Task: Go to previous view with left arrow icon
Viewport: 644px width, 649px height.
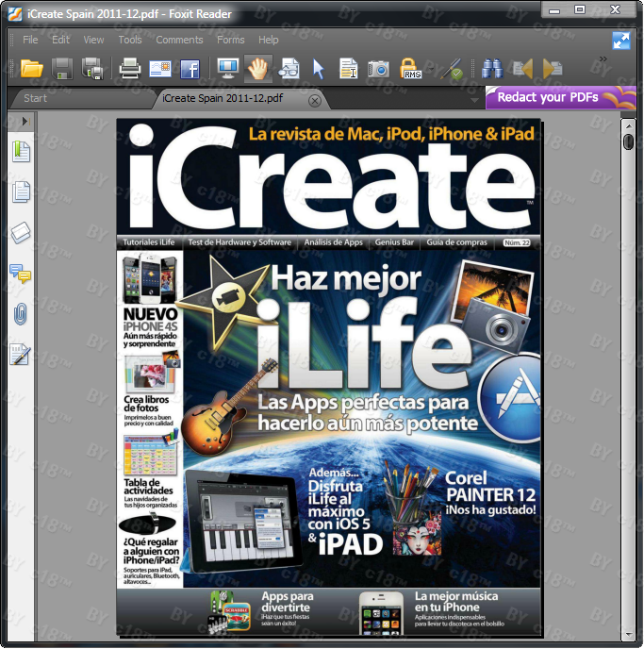Action: [x=522, y=69]
